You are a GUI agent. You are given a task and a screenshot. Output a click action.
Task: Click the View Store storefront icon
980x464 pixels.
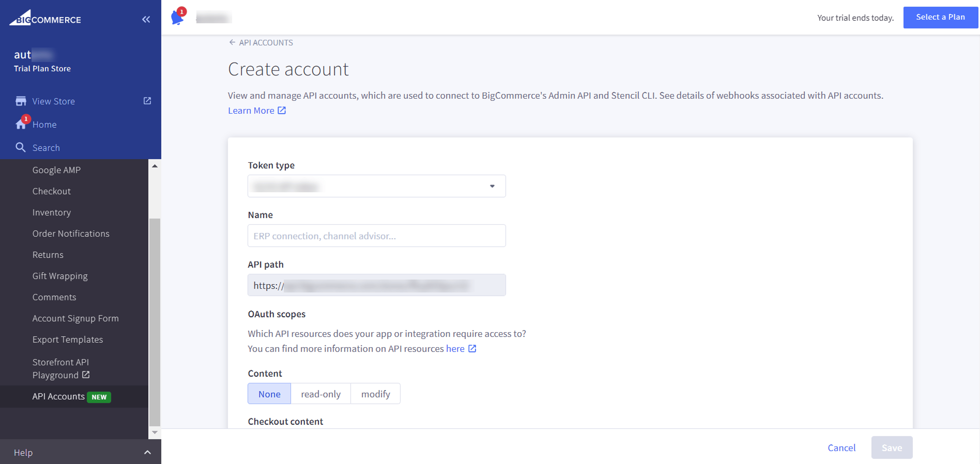[x=20, y=101]
